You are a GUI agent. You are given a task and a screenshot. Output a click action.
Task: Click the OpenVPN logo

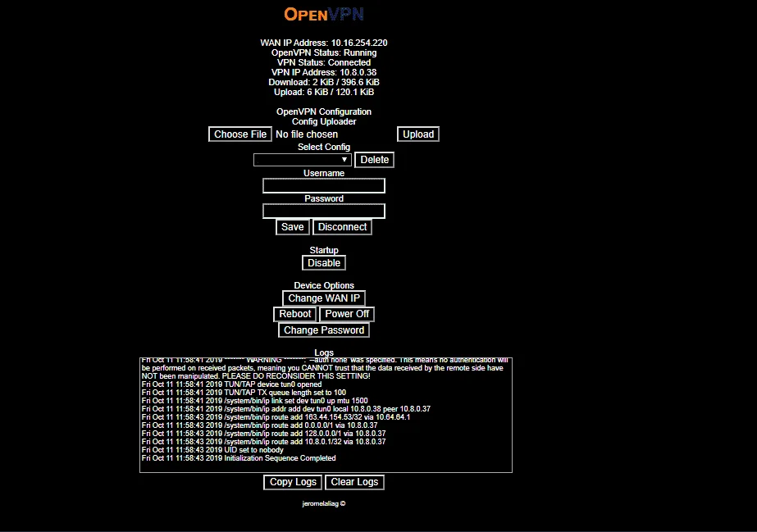tap(324, 15)
